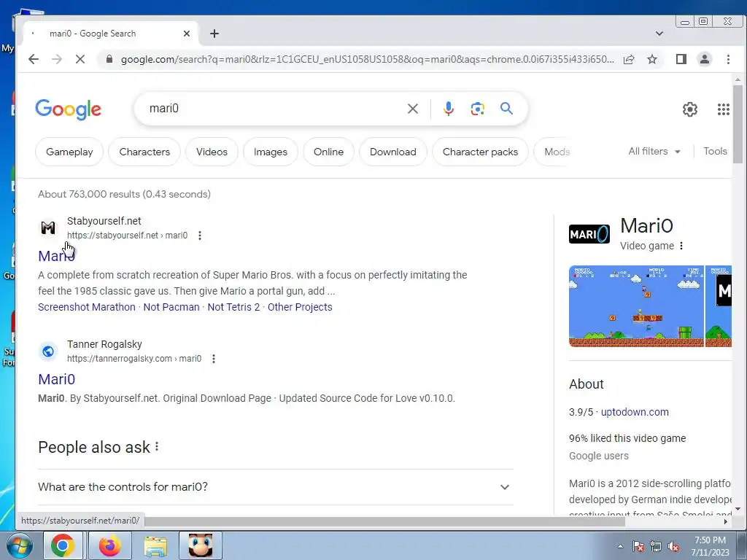The height and width of the screenshot is (560, 747).
Task: Go back using the browser back arrow
Action: 34,59
